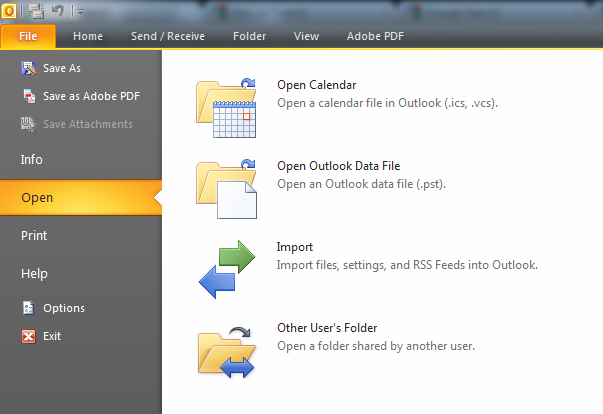The height and width of the screenshot is (414, 603).
Task: Click the Undo quick access icon
Action: click(x=58, y=10)
